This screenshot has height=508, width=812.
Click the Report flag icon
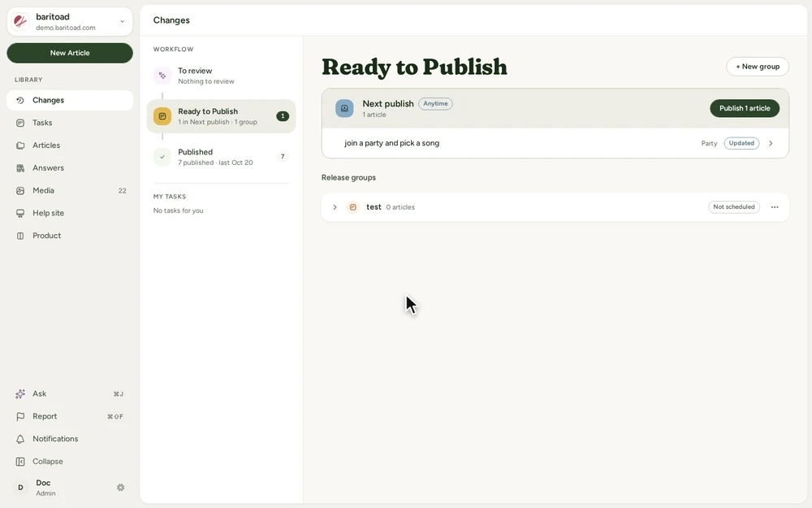(x=20, y=416)
